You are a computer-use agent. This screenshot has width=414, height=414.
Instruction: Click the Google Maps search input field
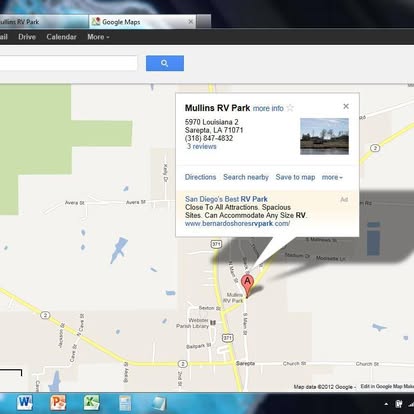pos(68,63)
